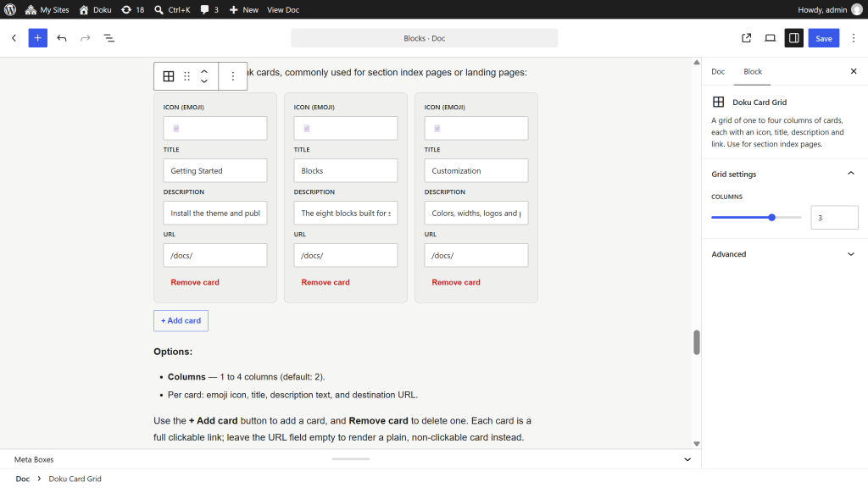
Task: Click the Options: heading text
Action: tap(173, 352)
